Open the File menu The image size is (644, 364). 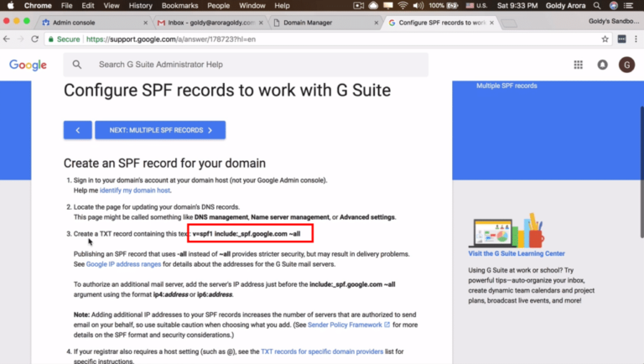click(66, 6)
